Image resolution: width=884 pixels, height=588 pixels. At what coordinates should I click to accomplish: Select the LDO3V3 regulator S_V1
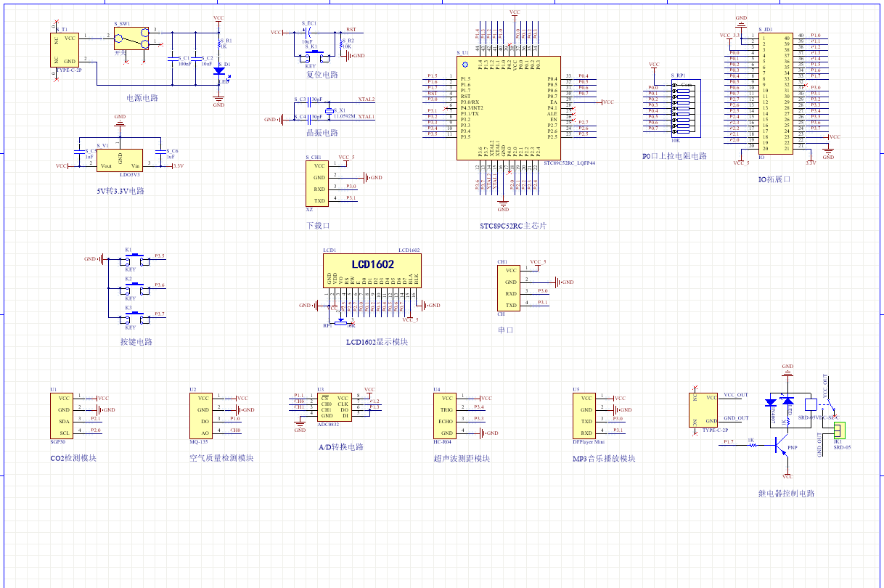pyautogui.click(x=120, y=160)
